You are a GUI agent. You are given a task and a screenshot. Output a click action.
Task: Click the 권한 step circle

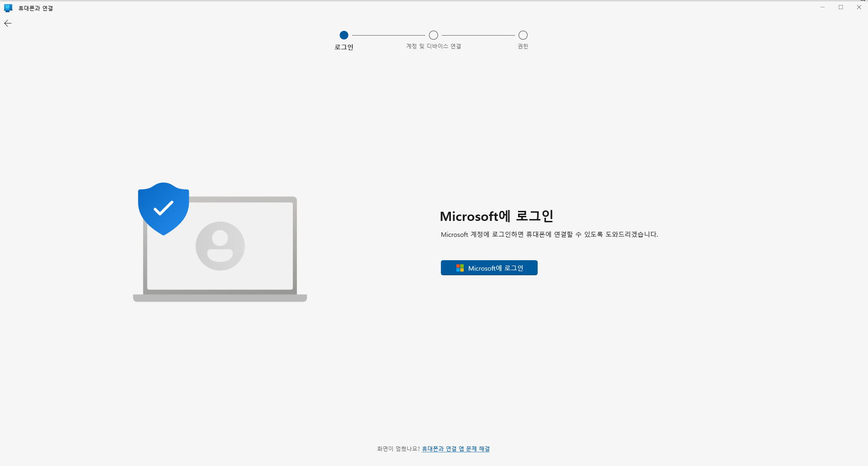(523, 35)
